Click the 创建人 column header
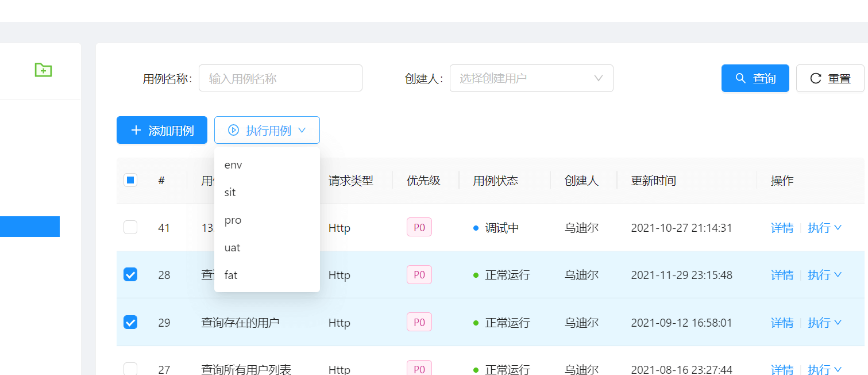The image size is (868, 375). pyautogui.click(x=582, y=181)
